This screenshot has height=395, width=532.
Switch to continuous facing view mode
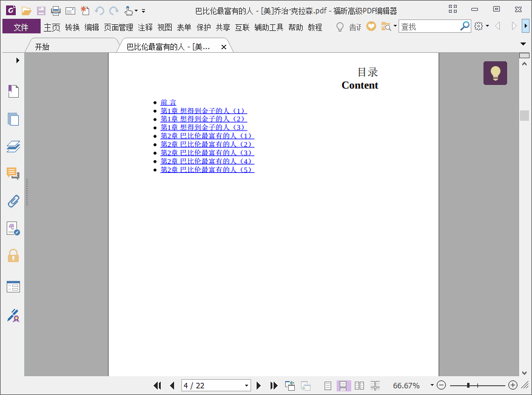point(375,385)
